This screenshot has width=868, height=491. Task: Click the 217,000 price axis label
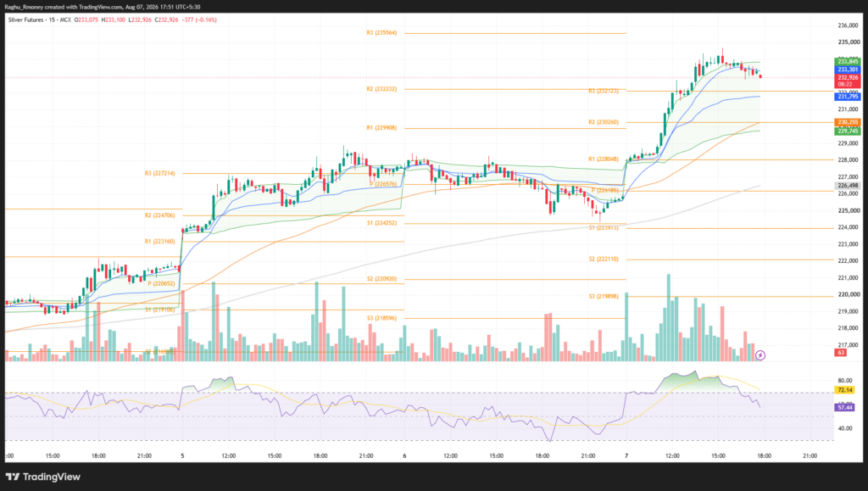[x=849, y=345]
